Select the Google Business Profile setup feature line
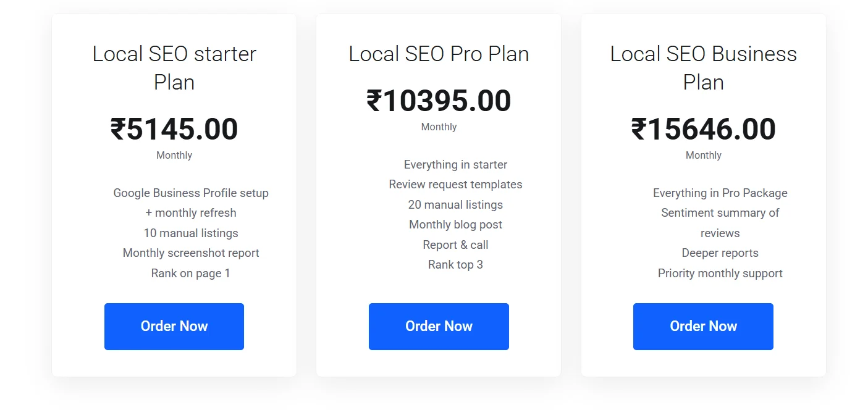Image resolution: width=868 pixels, height=410 pixels. [191, 193]
